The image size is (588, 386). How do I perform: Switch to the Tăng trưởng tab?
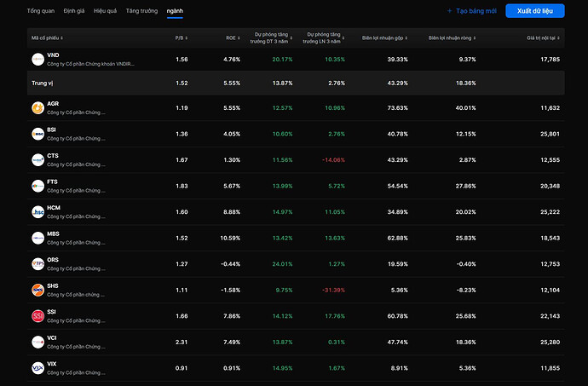(x=141, y=11)
